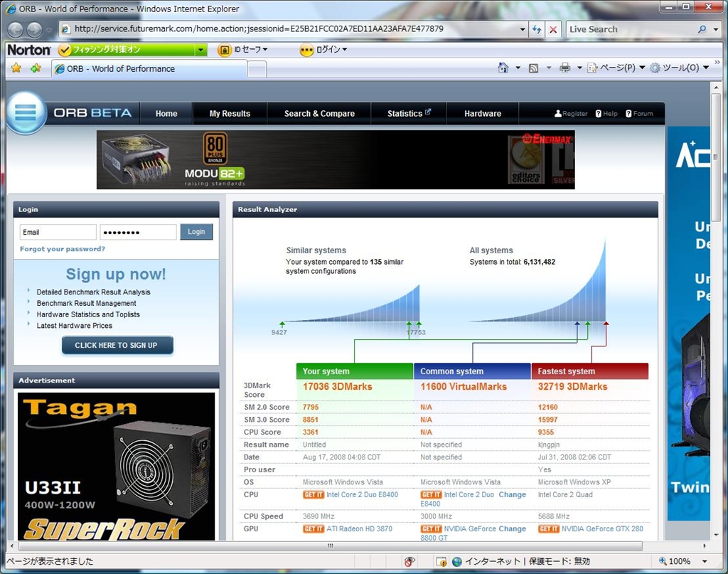Open Statistics in ORB navigation
Viewport: 728px width, 574px height.
(x=409, y=113)
